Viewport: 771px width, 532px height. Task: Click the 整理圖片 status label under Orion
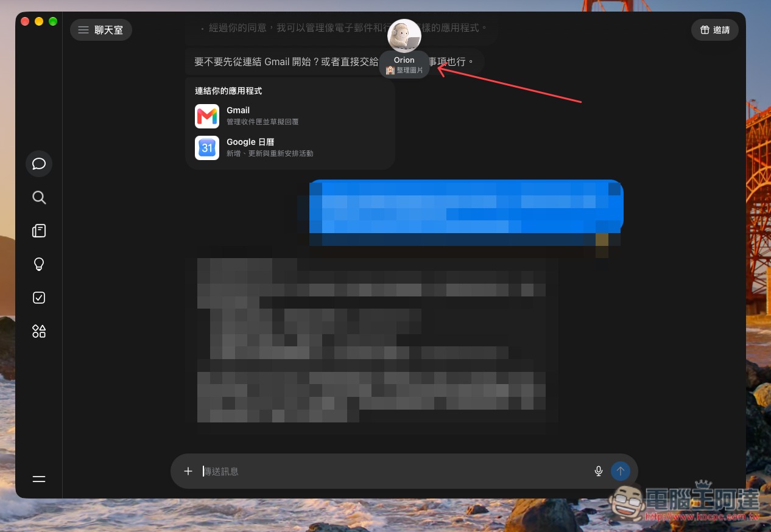(404, 71)
